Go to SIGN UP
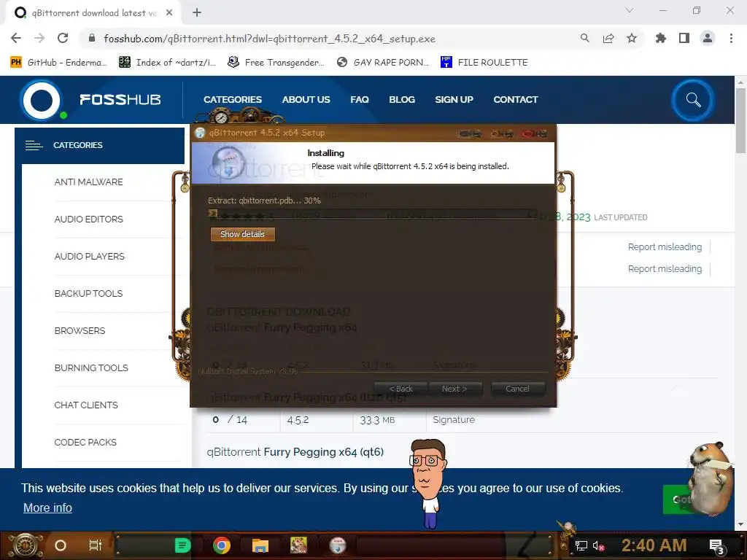The image size is (747, 560). pyautogui.click(x=454, y=99)
